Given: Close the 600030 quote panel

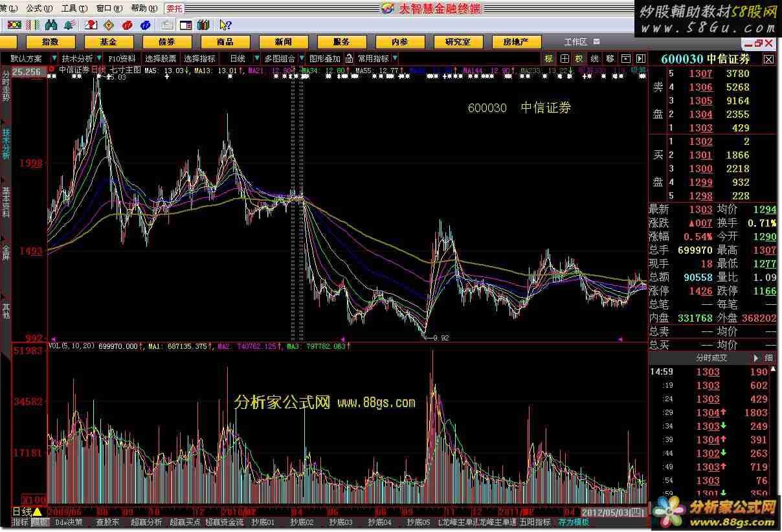Looking at the screenshot, I should [x=768, y=59].
